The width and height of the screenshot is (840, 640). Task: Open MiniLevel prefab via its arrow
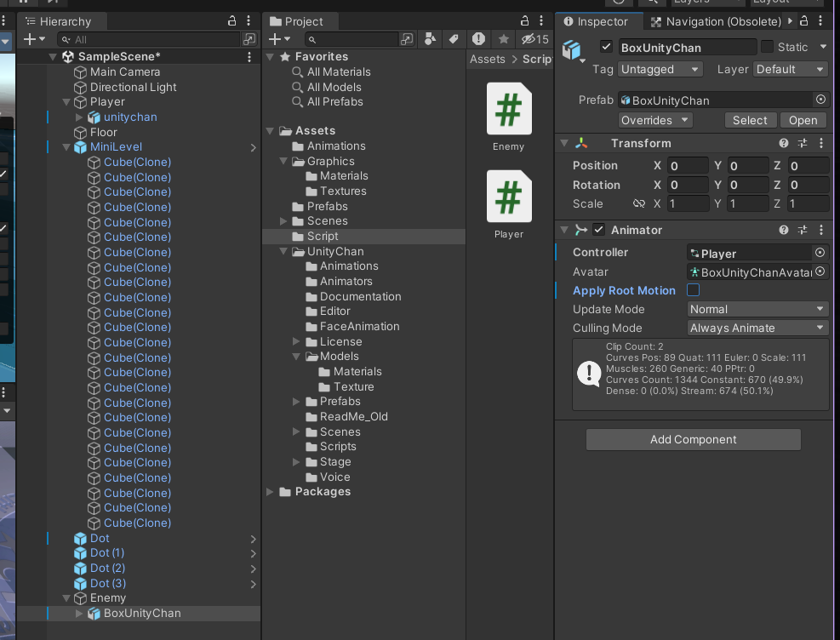tap(254, 147)
